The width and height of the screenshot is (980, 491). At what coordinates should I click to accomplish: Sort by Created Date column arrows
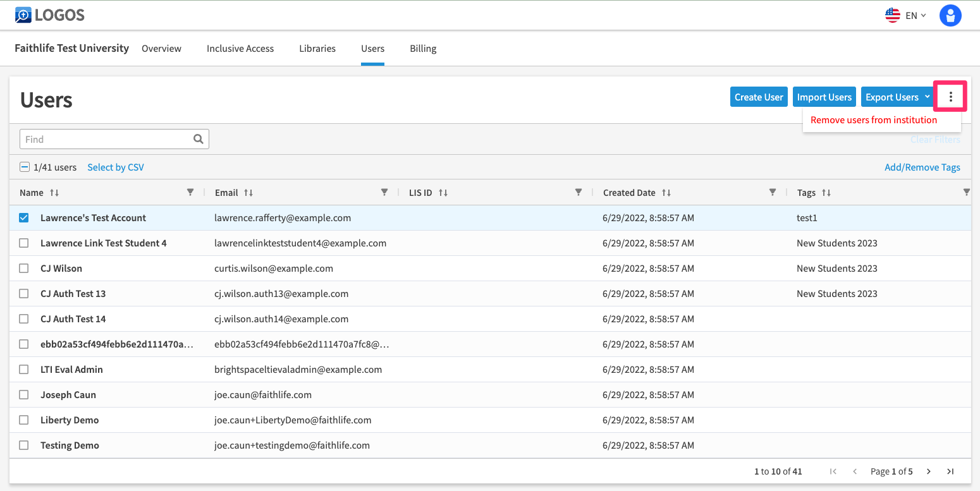coord(666,193)
